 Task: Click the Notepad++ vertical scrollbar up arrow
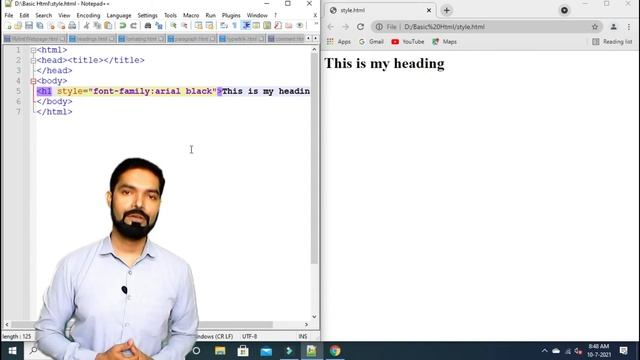click(314, 49)
